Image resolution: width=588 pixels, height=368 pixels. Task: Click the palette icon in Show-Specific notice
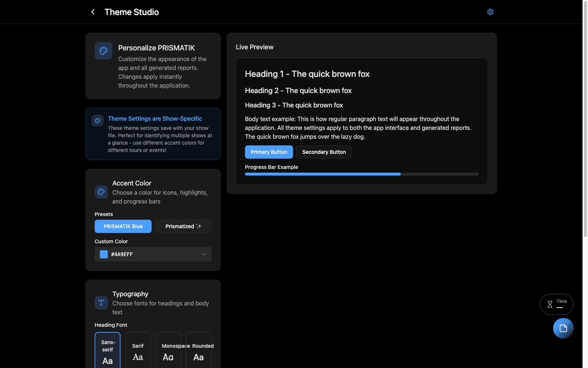[97, 121]
